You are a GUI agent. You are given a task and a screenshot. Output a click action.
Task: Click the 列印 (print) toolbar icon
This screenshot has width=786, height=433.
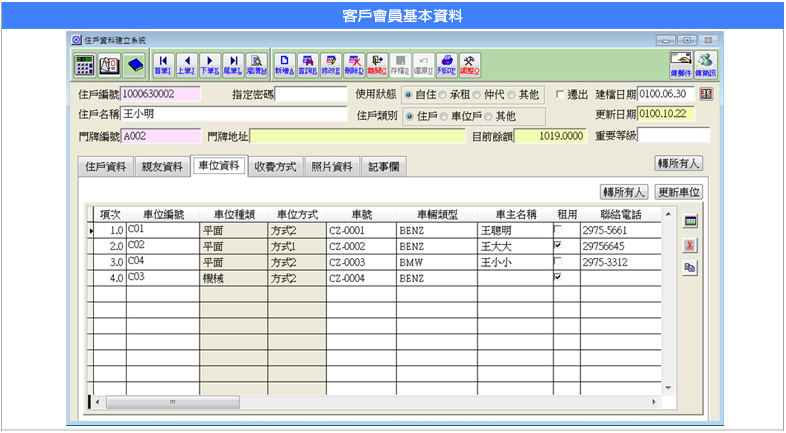click(447, 64)
